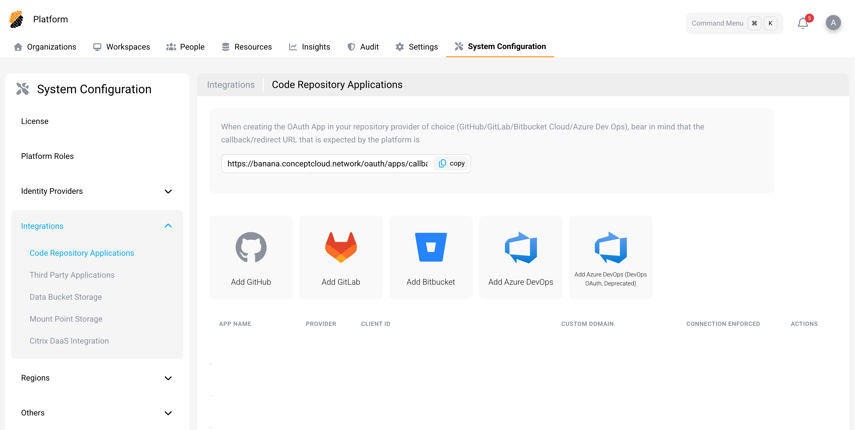This screenshot has width=855, height=430.
Task: Click the Audit shield icon
Action: (351, 47)
